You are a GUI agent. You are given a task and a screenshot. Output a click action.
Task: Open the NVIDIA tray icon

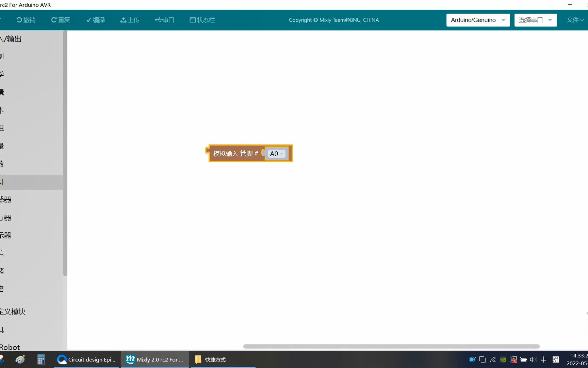503,359
